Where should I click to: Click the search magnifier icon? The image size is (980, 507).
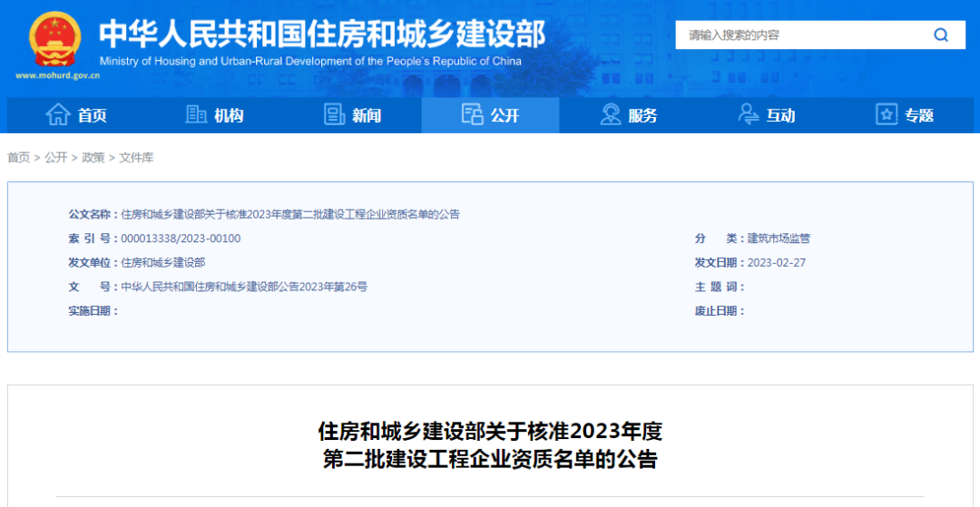[941, 34]
